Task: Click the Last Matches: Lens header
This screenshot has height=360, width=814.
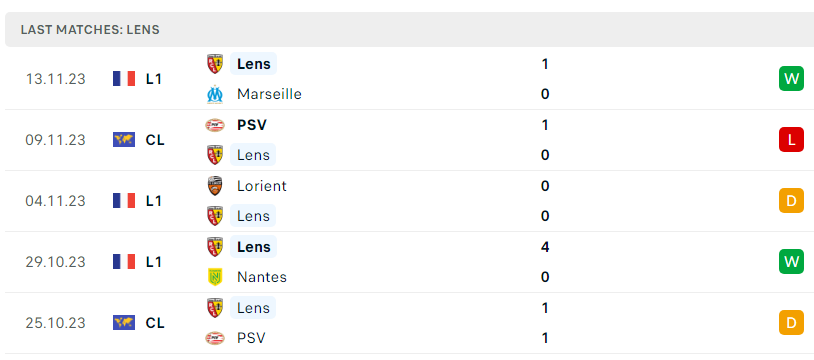Action: tap(90, 30)
